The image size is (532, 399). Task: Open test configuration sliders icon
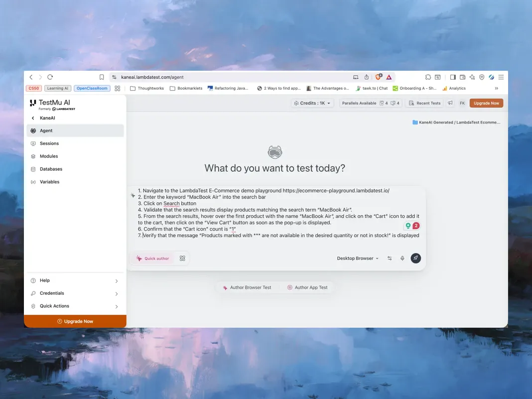pos(390,258)
